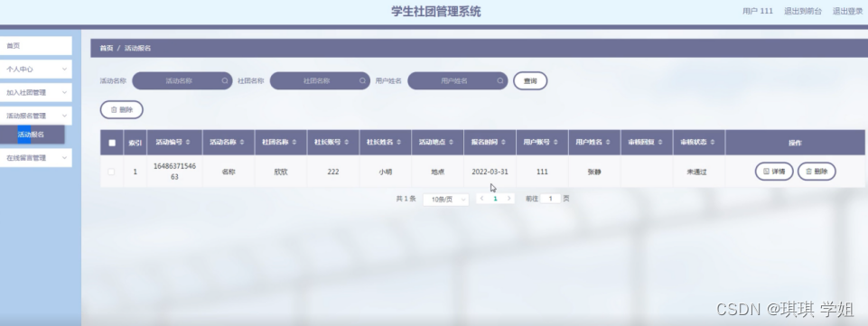This screenshot has width=868, height=326.
Task: Click the 前往 page number input
Action: tap(550, 198)
